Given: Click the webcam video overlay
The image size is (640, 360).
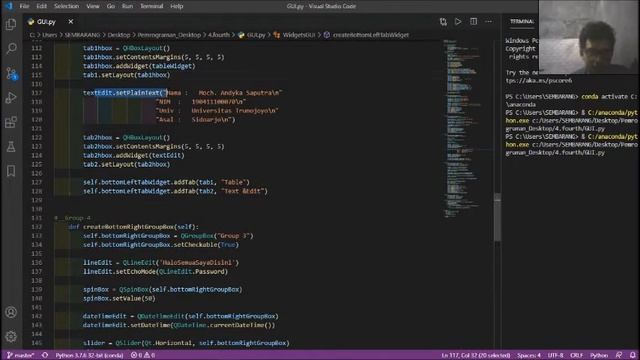Looking at the screenshot, I should click(589, 37).
